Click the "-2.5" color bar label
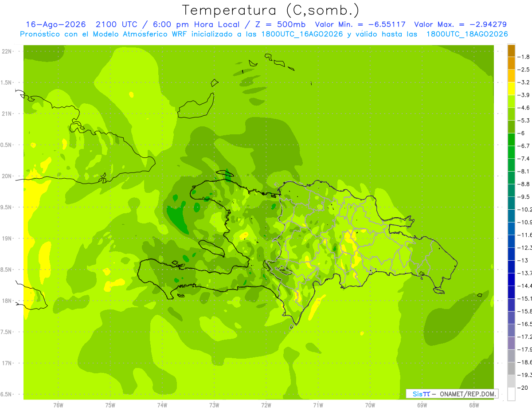This screenshot has width=532, height=411. pos(524,70)
